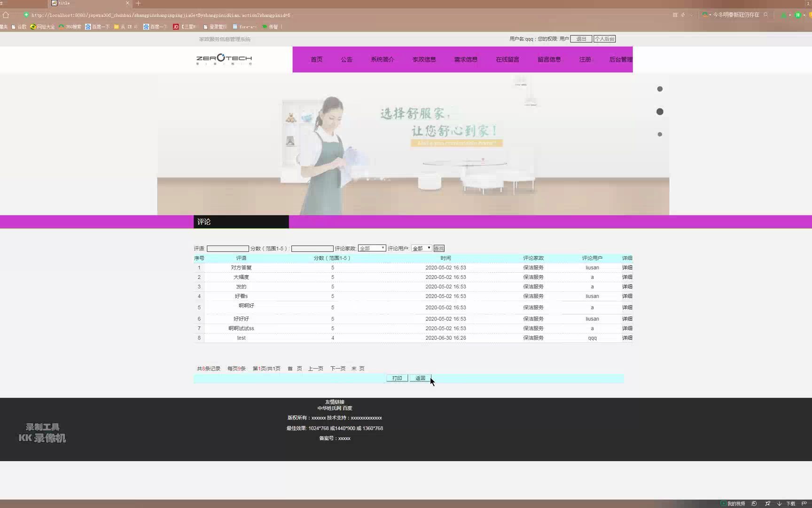Open the 评论家政 filter dropdown
The height and width of the screenshot is (508, 812).
click(371, 248)
